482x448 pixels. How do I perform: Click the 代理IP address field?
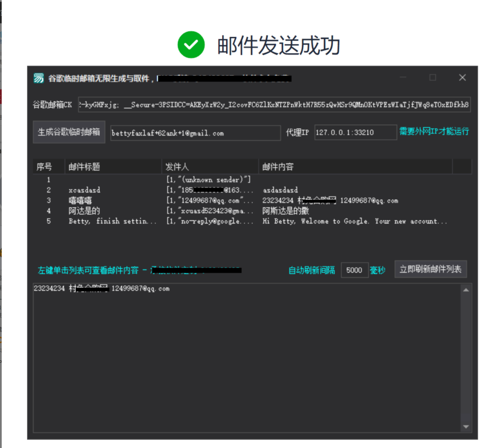(355, 133)
